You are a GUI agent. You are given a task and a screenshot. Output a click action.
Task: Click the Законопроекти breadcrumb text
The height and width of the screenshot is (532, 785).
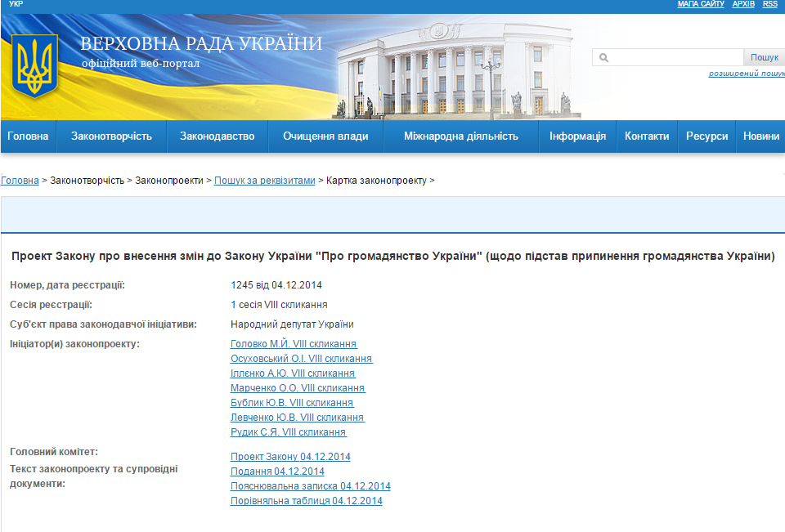click(x=169, y=180)
